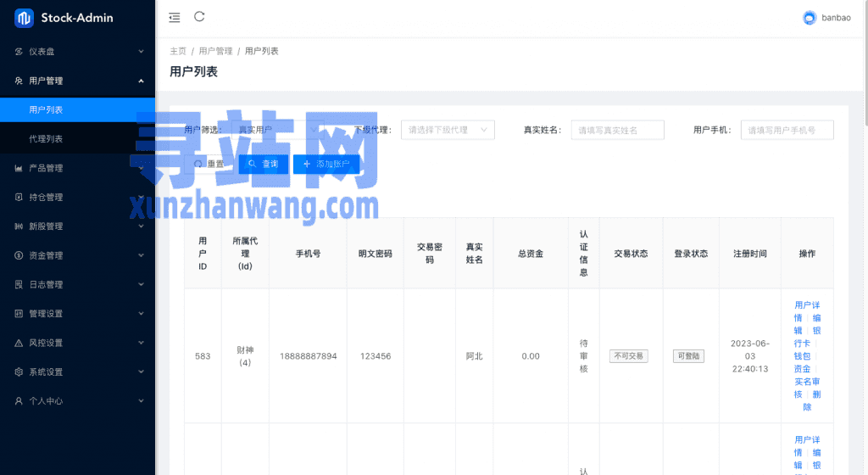
Task: Expand the 仪表盘 menu chevron
Action: click(x=142, y=52)
